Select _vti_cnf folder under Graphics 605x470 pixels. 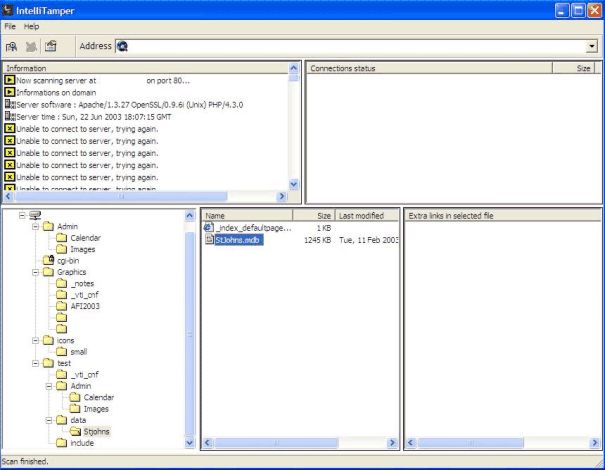click(x=84, y=295)
